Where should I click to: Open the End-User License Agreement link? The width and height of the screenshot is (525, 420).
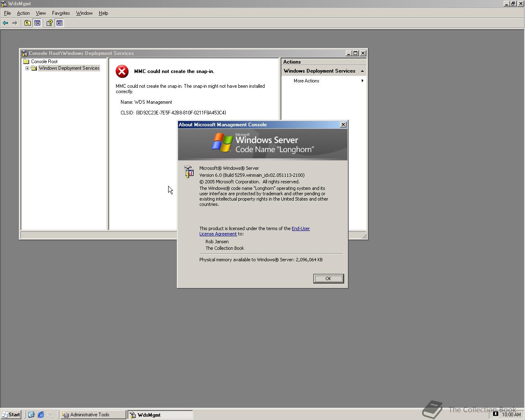coord(255,231)
